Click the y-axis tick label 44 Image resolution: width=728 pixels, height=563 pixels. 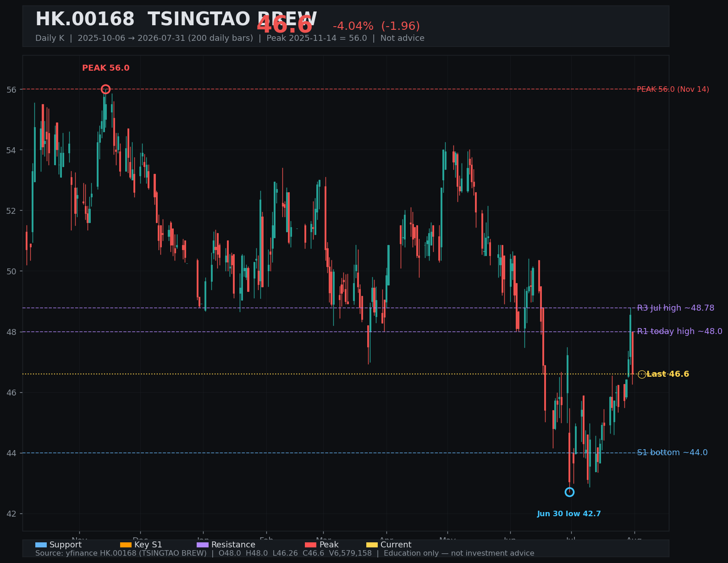click(x=11, y=453)
